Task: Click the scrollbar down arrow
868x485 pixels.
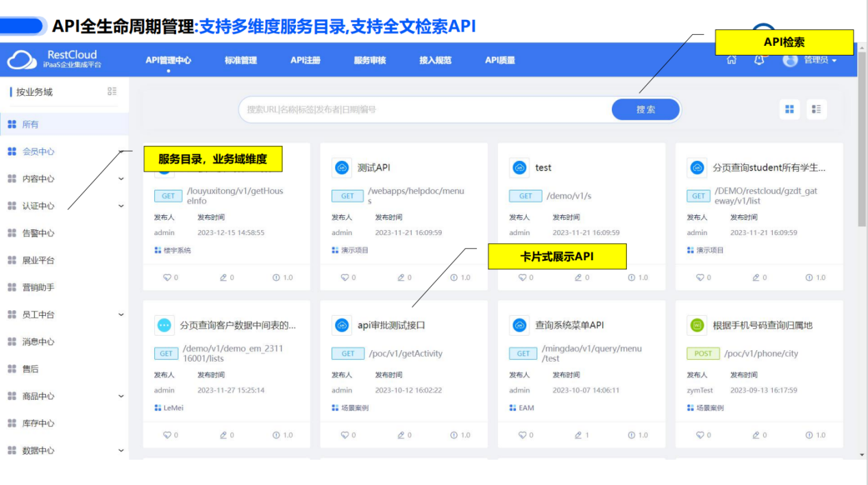Action: [x=862, y=454]
